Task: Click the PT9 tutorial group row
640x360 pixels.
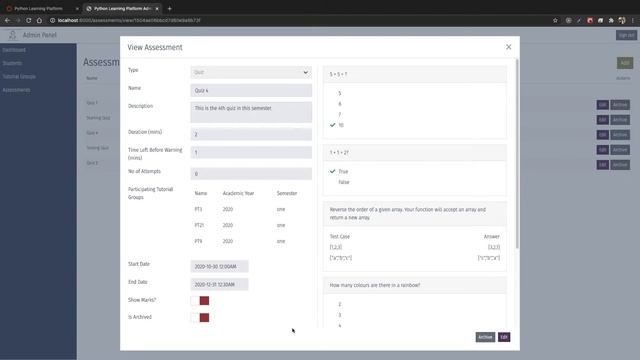Action: click(x=251, y=241)
